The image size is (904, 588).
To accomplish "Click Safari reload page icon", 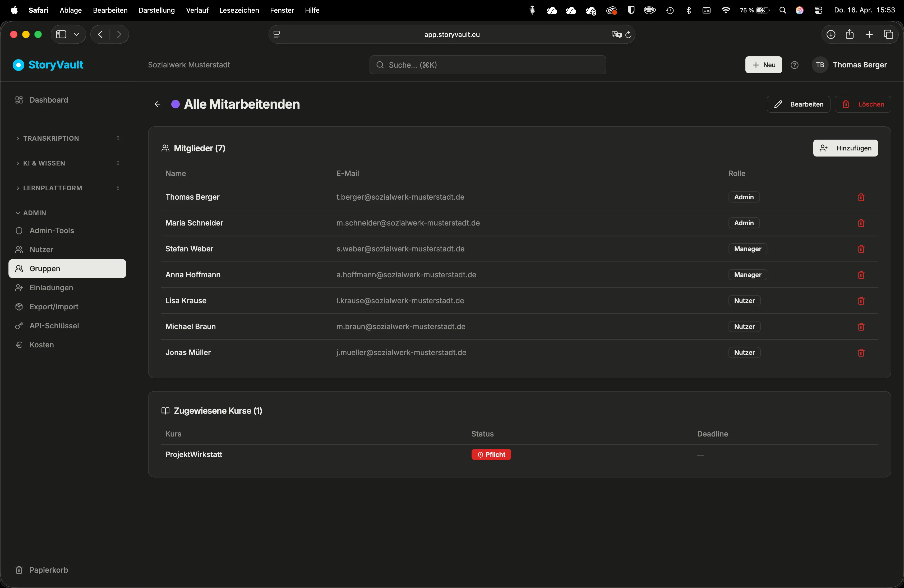I will [x=628, y=35].
